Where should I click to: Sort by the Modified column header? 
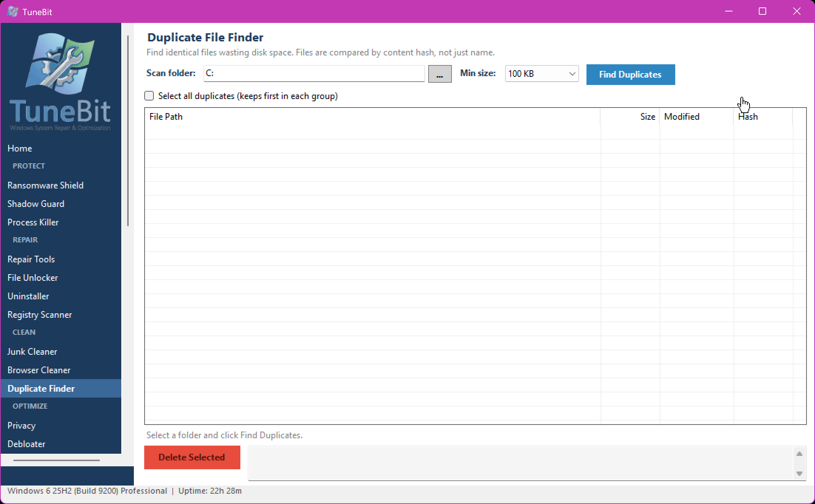pyautogui.click(x=696, y=117)
